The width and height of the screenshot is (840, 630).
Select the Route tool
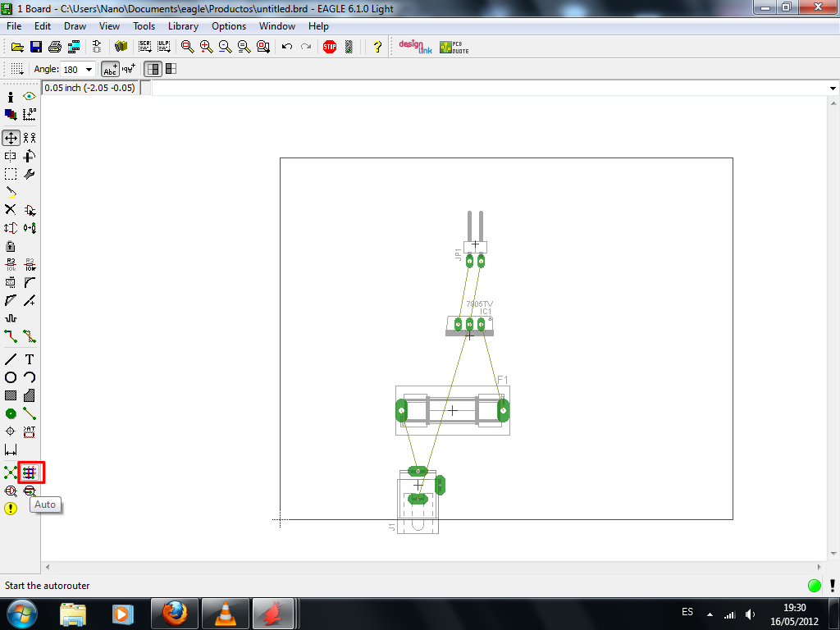pos(11,336)
